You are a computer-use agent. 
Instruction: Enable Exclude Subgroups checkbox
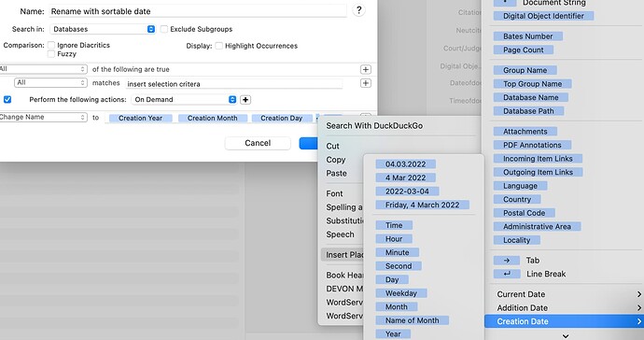point(164,29)
